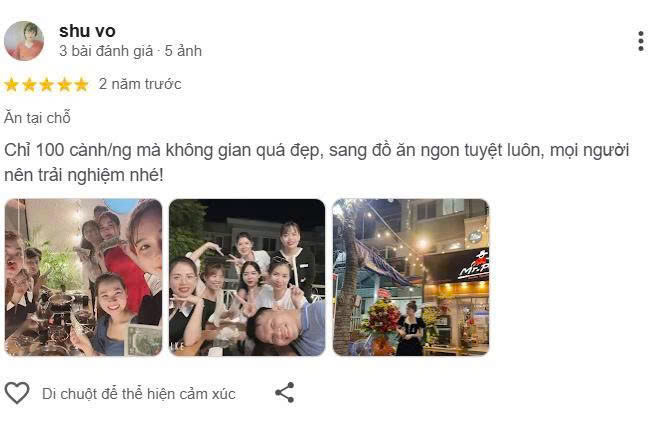Click "Di chuột để thể hiện cảm xúc" text
The height and width of the screenshot is (427, 667).
coord(139,394)
